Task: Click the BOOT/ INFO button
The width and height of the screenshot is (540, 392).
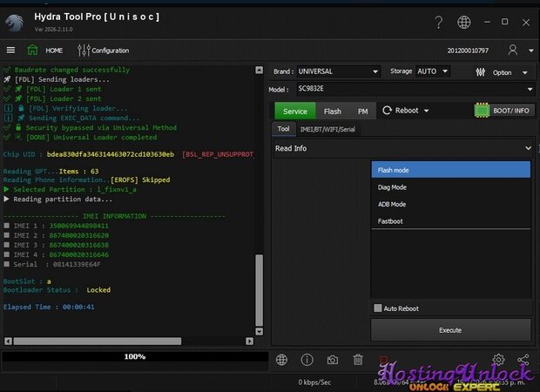Action: coord(503,111)
